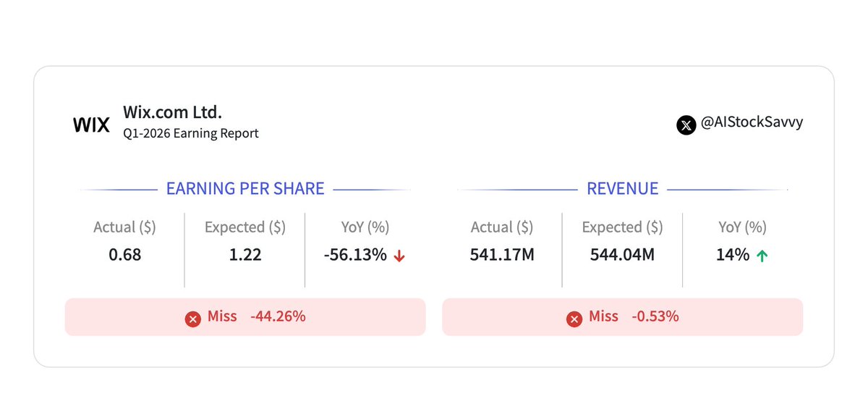The image size is (868, 399).
Task: Click the YoY (%) label under Earning Per Share
Action: click(365, 227)
